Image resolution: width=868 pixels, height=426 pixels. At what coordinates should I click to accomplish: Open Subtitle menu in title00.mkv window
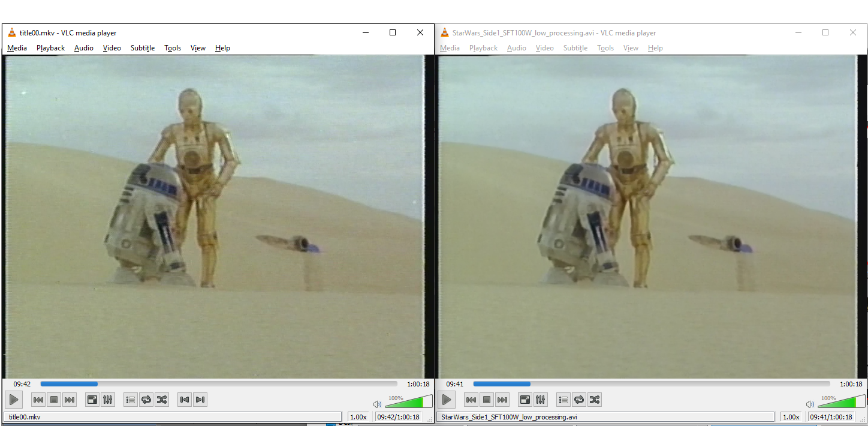(x=143, y=48)
